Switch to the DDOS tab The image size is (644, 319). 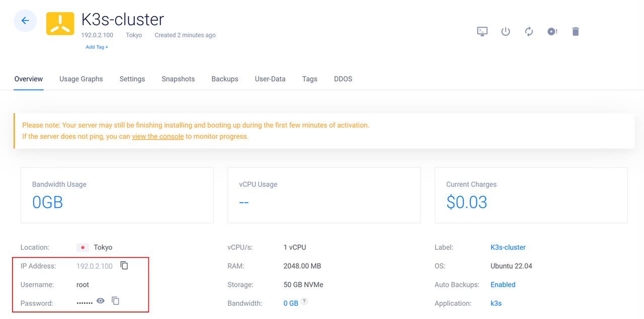343,79
